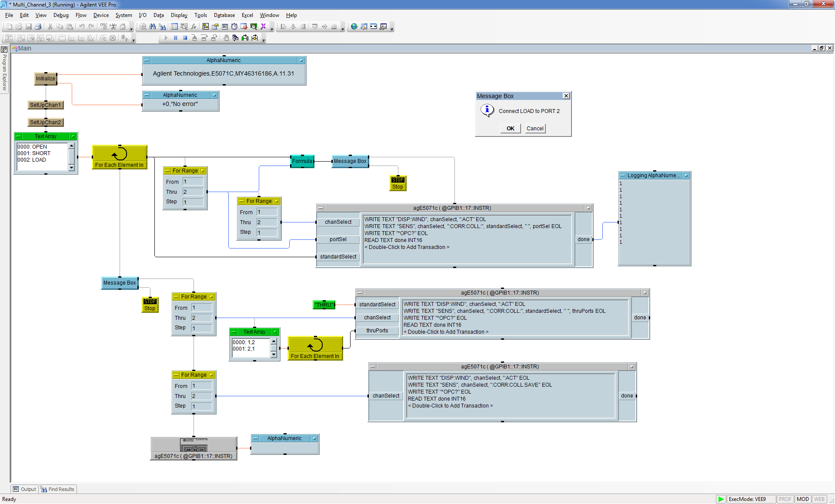Click the Stop object under Formula Message Box
The image size is (835, 504).
point(397,183)
